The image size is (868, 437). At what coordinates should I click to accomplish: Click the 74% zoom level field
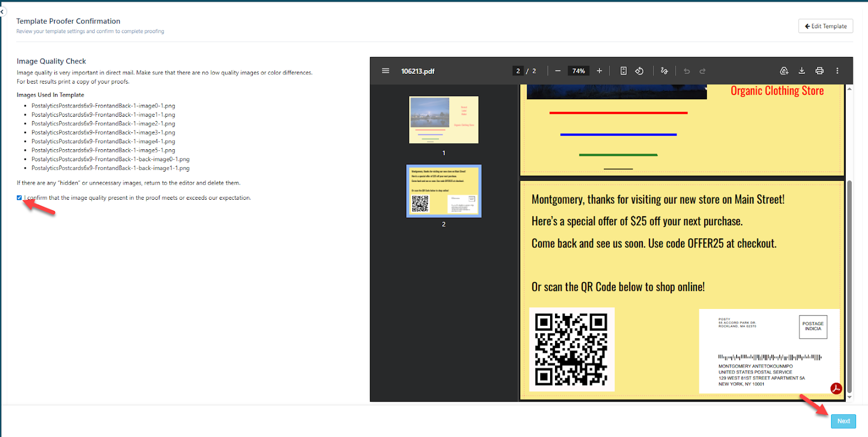579,71
